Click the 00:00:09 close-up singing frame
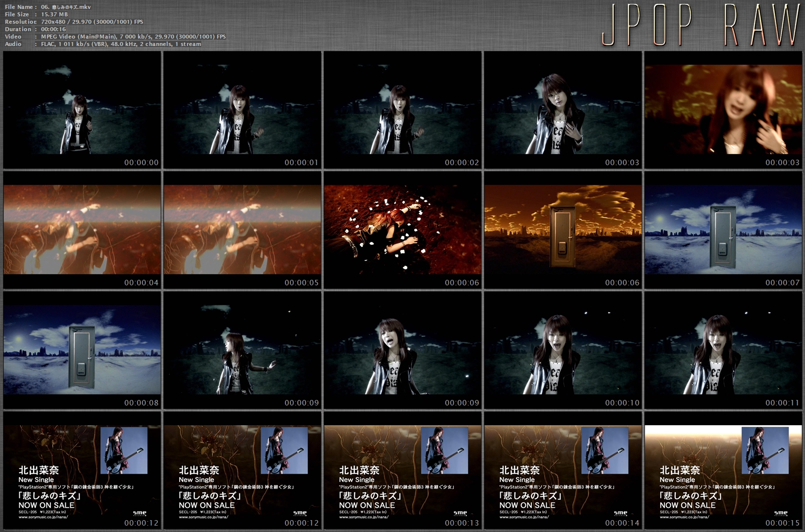Viewport: 805px width, 532px height. point(403,350)
